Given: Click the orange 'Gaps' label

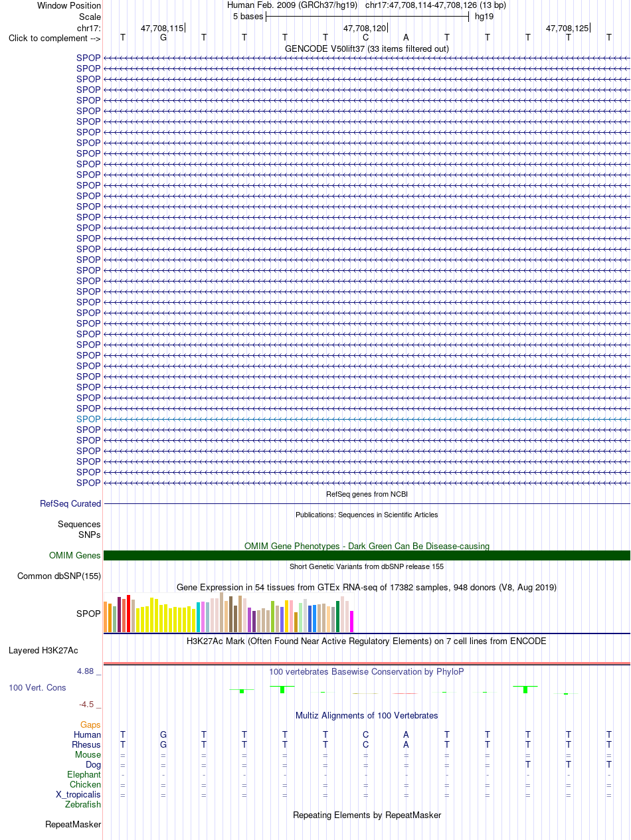Looking at the screenshot, I should [91, 725].
